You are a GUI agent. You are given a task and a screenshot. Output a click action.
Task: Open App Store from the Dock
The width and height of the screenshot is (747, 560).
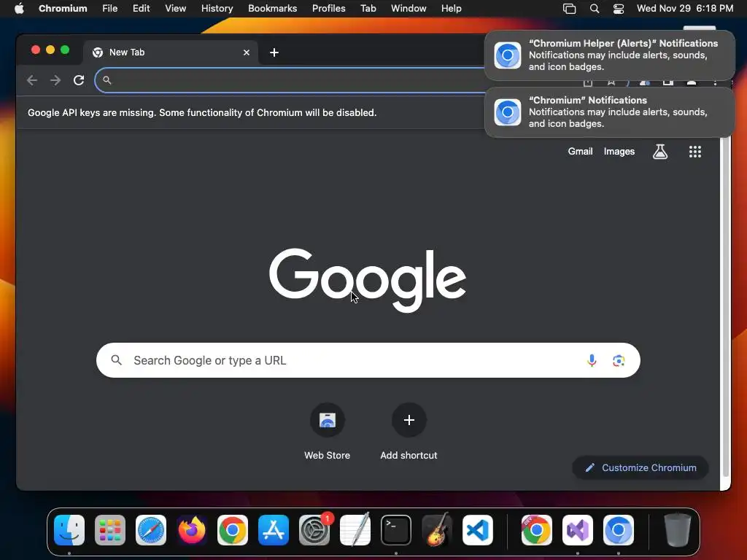tap(274, 530)
